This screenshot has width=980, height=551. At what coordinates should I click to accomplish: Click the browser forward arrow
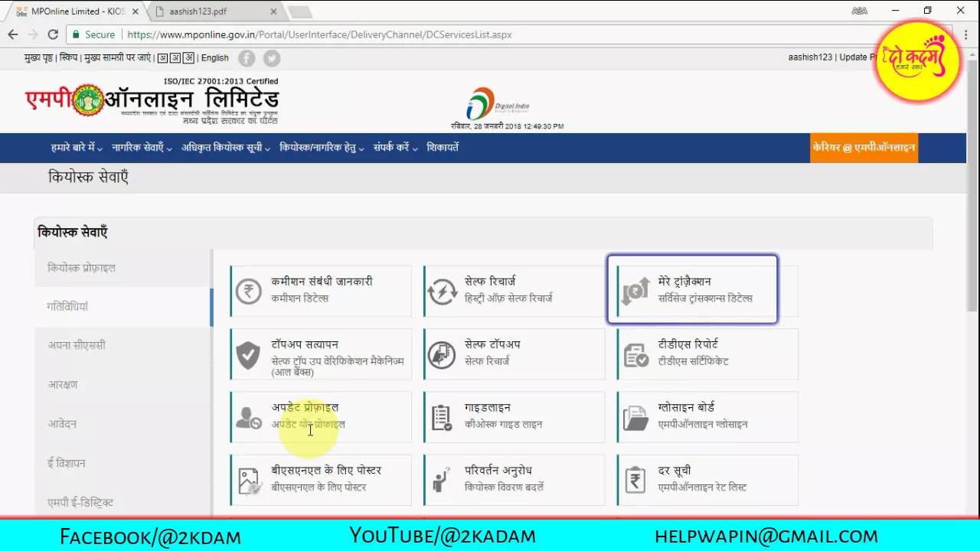tap(33, 34)
